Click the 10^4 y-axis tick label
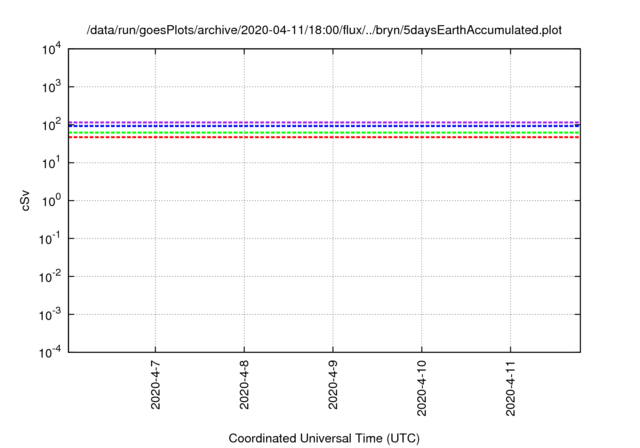The width and height of the screenshot is (640, 448). [51, 49]
